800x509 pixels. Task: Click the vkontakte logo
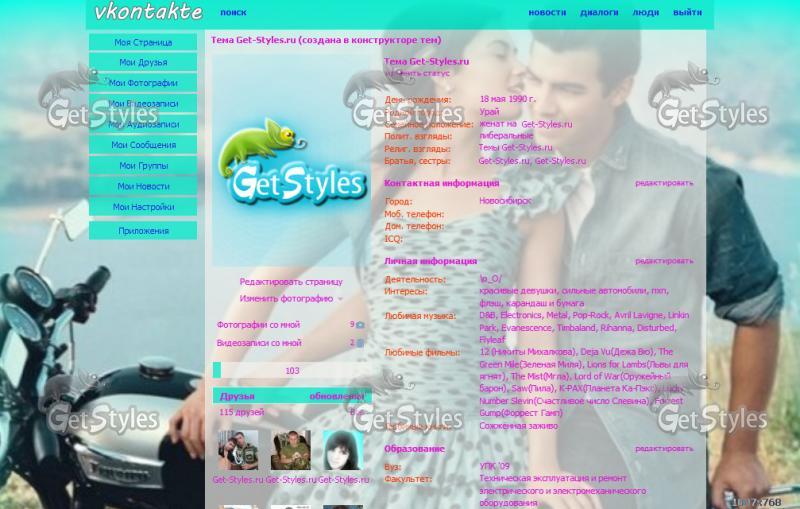point(148,12)
